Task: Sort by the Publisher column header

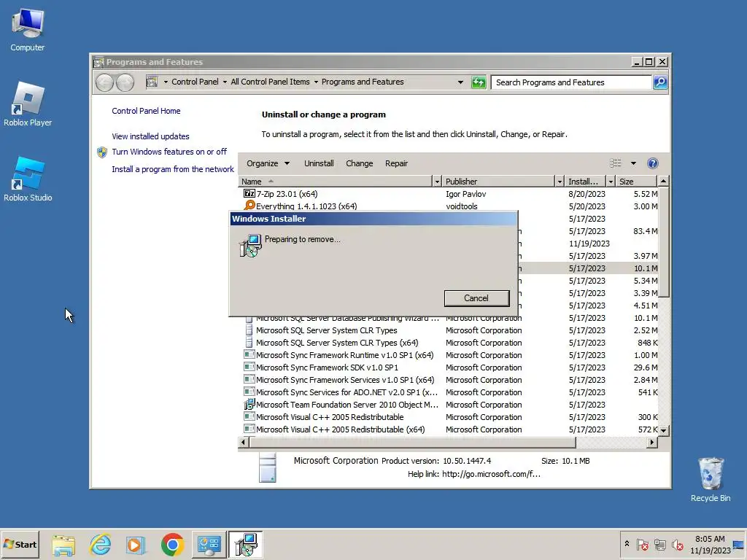Action: pos(499,182)
